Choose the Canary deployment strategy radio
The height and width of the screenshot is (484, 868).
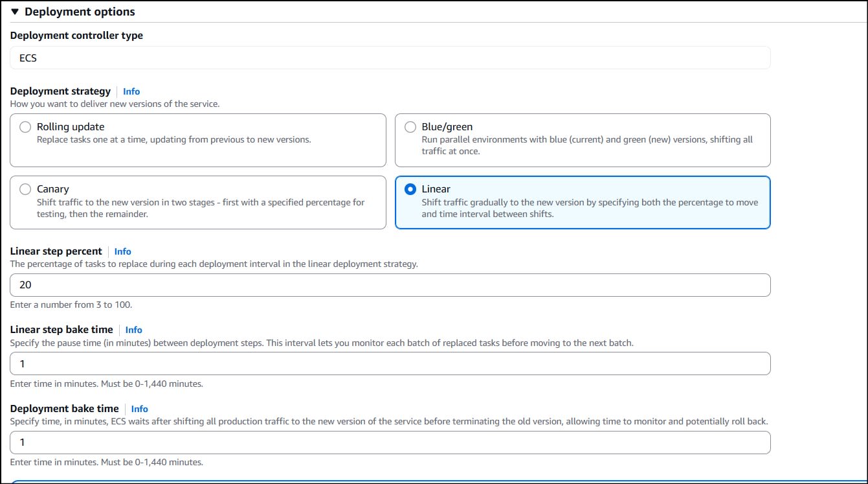point(25,189)
